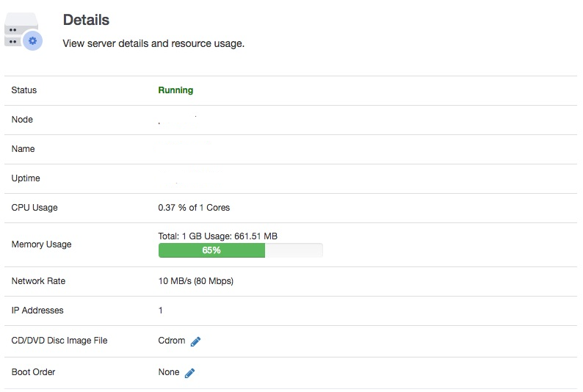Click the Memory Usage row label
Image resolution: width=583 pixels, height=392 pixels.
pos(41,244)
